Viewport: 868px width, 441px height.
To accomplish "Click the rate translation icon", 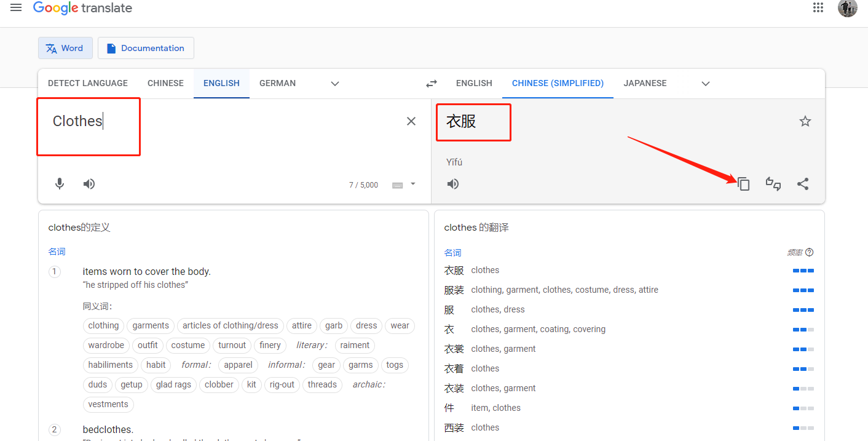I will pos(773,184).
